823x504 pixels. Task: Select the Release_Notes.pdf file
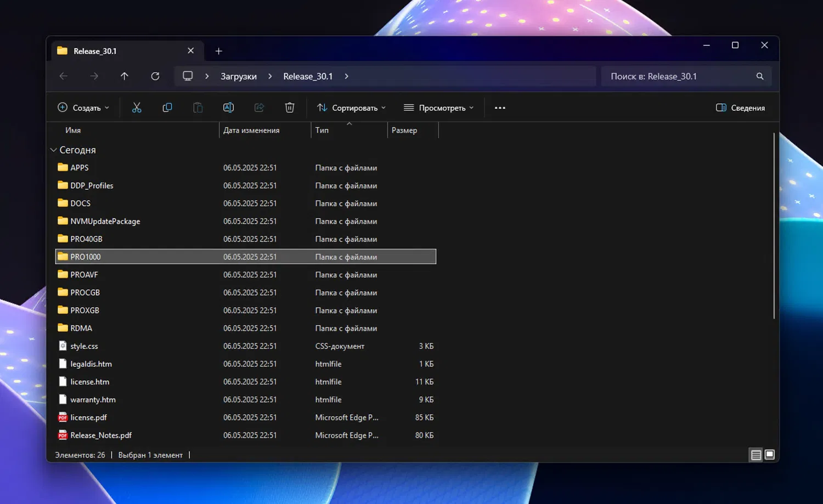pos(101,435)
